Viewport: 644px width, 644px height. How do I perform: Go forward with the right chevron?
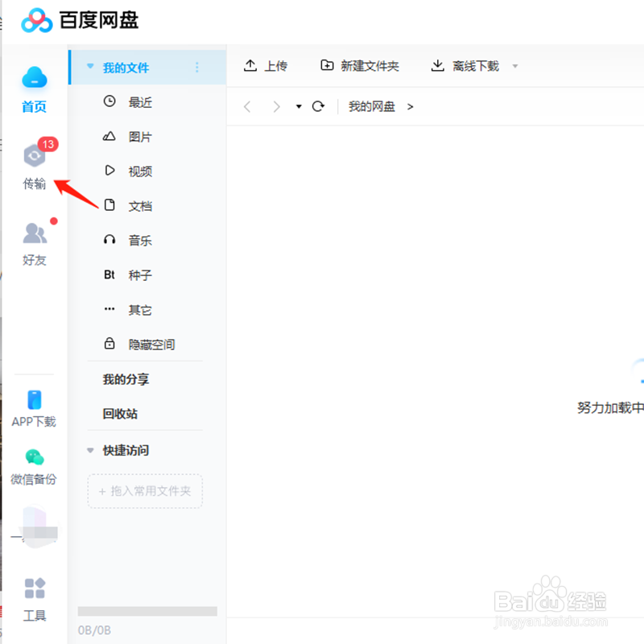pyautogui.click(x=277, y=107)
